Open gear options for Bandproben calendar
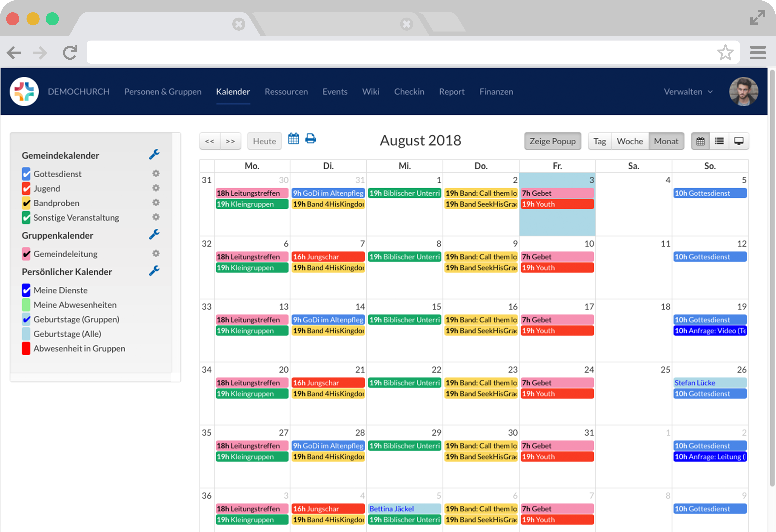This screenshot has width=776, height=532. [x=156, y=203]
